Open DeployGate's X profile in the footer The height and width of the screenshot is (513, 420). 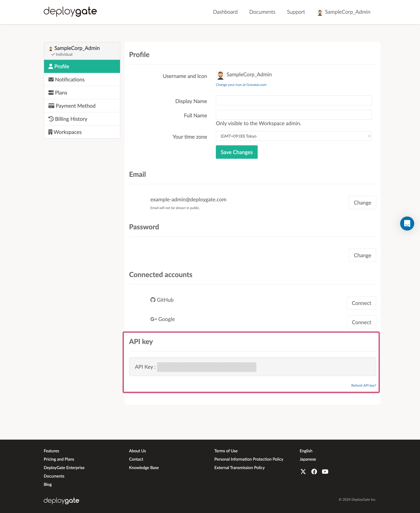(x=303, y=472)
